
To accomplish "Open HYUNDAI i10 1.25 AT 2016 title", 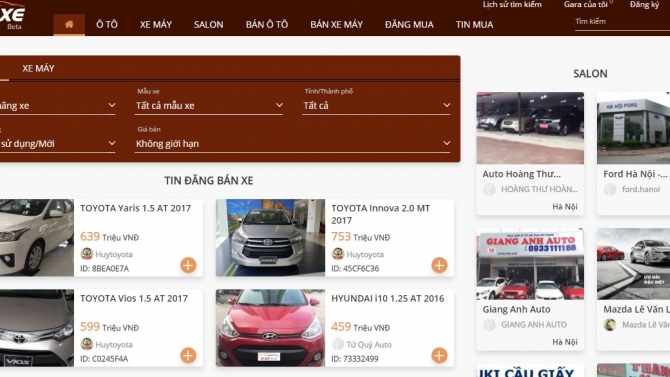I will coord(388,298).
